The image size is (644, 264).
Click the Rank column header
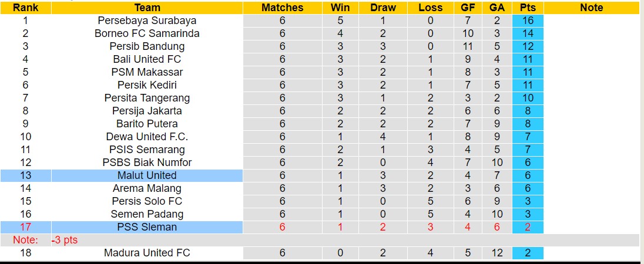(25, 8)
